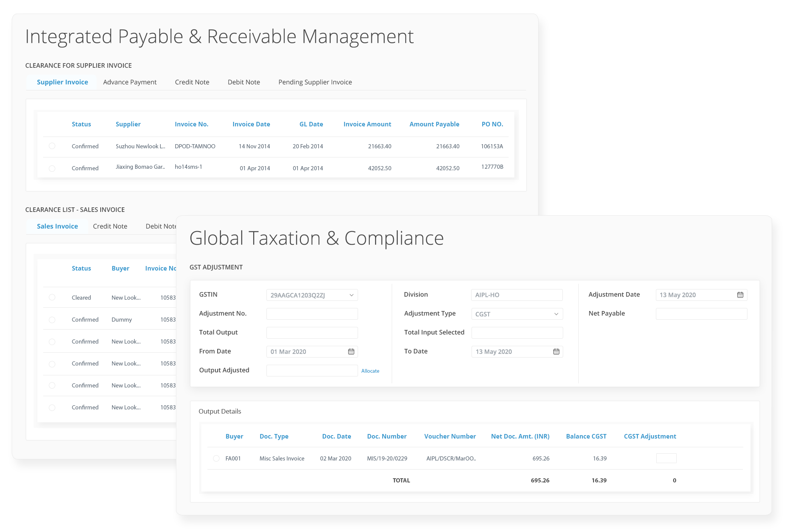Viewport: 791px width, 532px height.
Task: Click the Net Payable input field
Action: (701, 313)
